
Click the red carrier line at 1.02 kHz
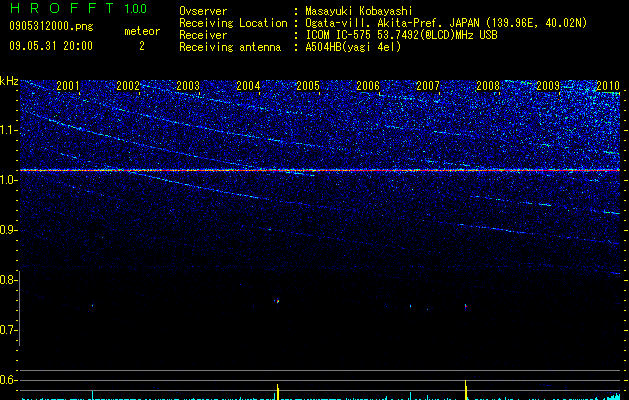(320, 170)
